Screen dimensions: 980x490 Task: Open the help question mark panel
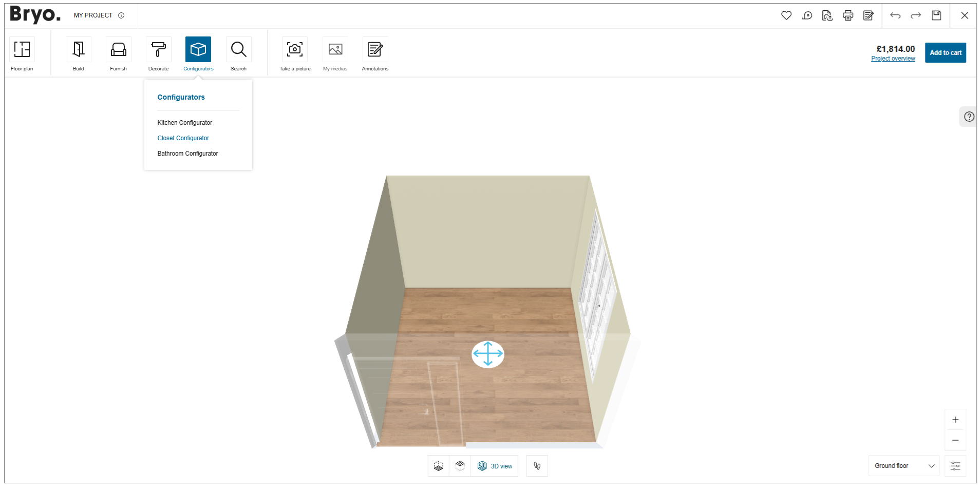(x=969, y=117)
